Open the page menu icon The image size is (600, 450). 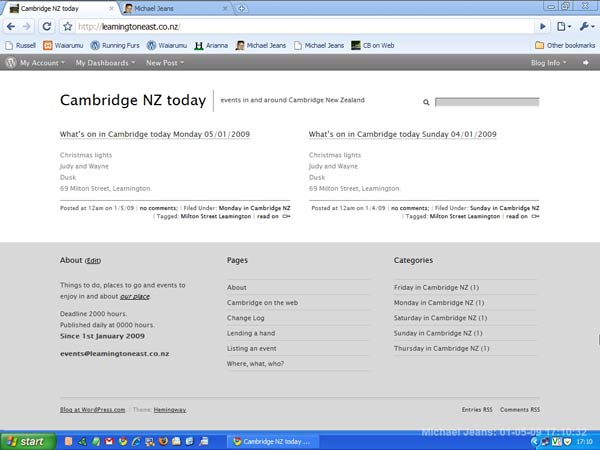(564, 26)
